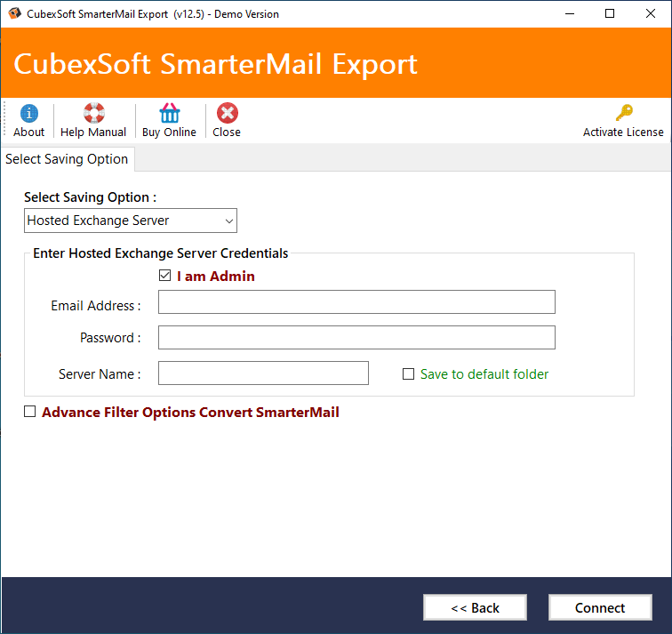
Task: Click the Connect button
Action: pyautogui.click(x=599, y=607)
